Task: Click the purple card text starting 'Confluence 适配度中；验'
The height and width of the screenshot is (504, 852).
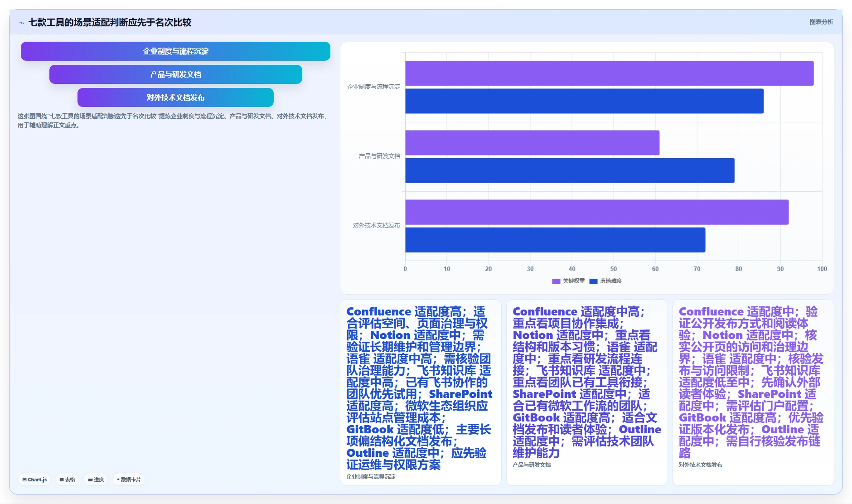Action: point(751,382)
